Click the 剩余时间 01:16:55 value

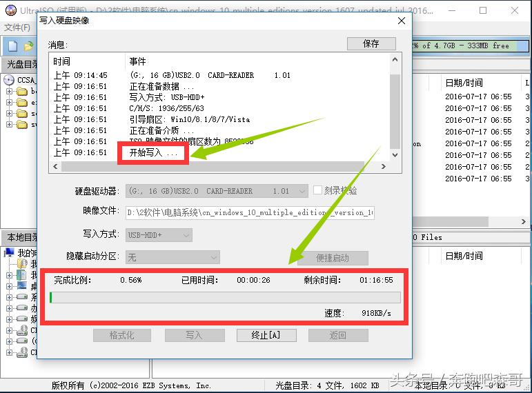tap(376, 280)
